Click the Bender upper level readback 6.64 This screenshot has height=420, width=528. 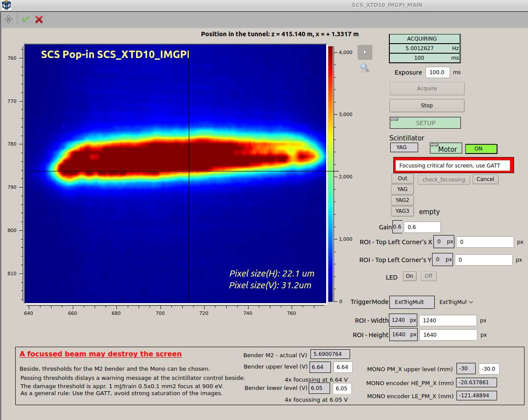(321, 367)
